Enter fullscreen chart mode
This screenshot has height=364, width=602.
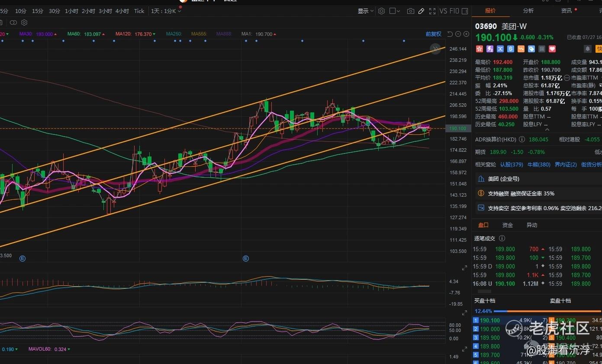point(432,11)
